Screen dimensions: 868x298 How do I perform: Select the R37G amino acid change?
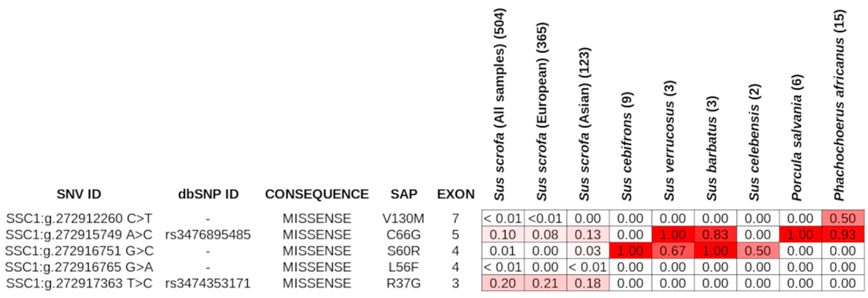[403, 283]
